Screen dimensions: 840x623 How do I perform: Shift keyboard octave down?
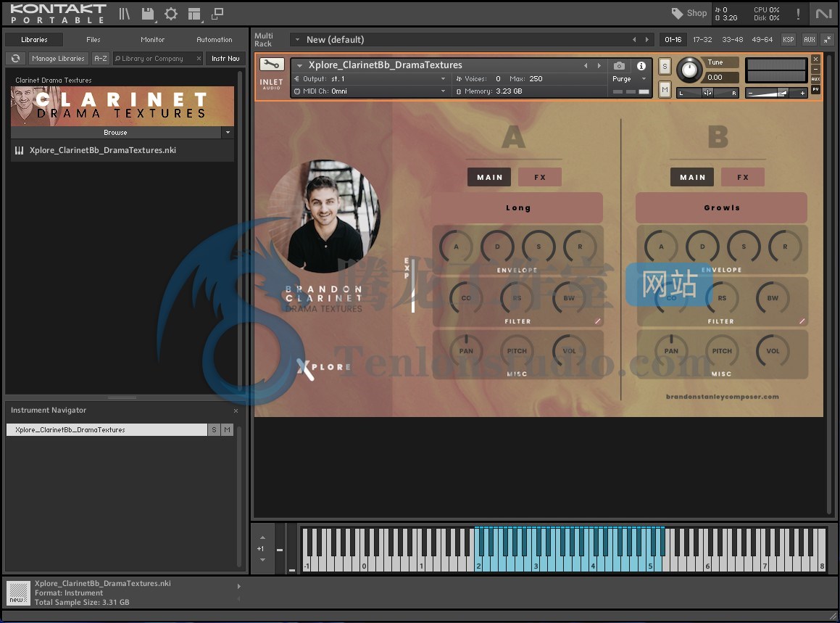pos(262,560)
